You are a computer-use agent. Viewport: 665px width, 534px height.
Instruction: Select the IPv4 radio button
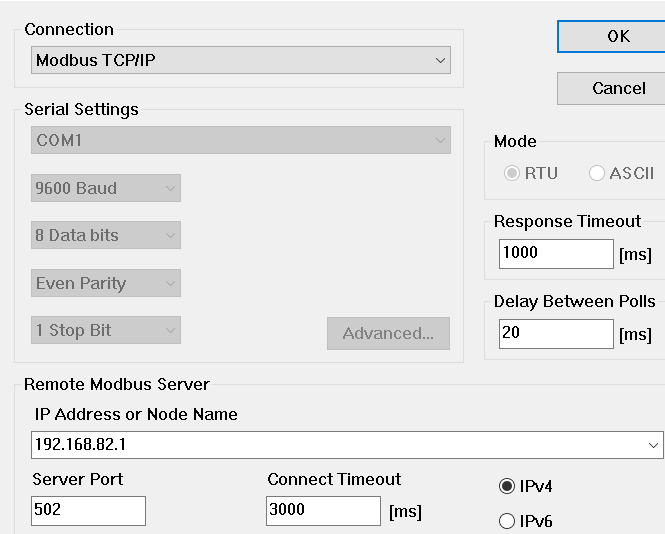506,486
